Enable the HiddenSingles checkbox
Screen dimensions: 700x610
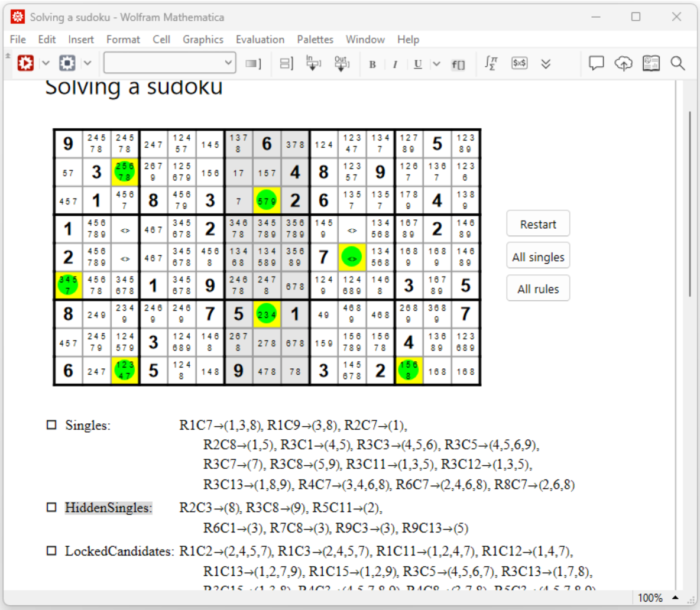coord(51,508)
